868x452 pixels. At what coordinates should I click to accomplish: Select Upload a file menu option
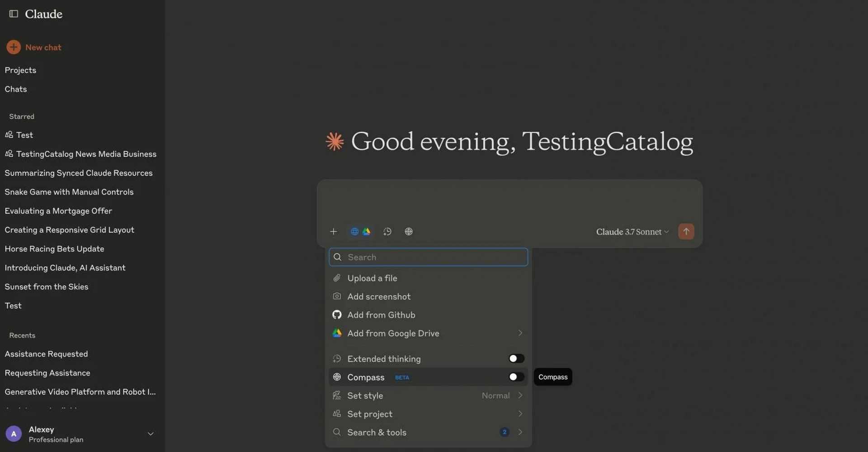click(428, 278)
